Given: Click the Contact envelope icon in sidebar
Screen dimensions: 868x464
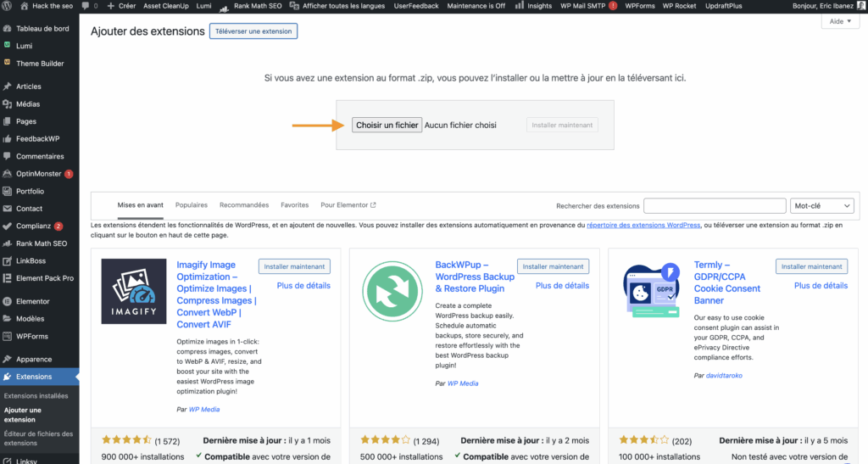Looking at the screenshot, I should click(7, 209).
